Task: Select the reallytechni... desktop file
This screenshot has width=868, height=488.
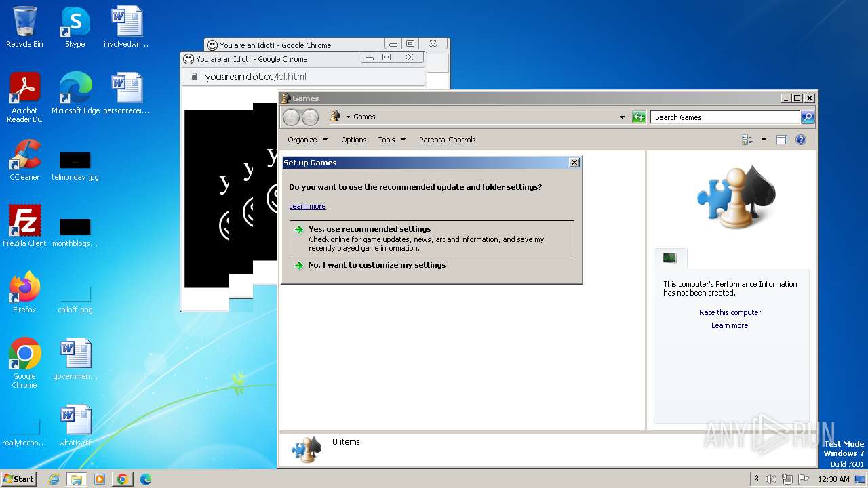Action: click(24, 432)
